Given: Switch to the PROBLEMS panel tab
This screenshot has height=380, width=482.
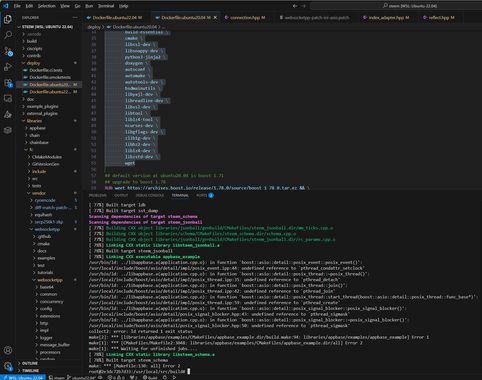Looking at the screenshot, I should [98, 195].
